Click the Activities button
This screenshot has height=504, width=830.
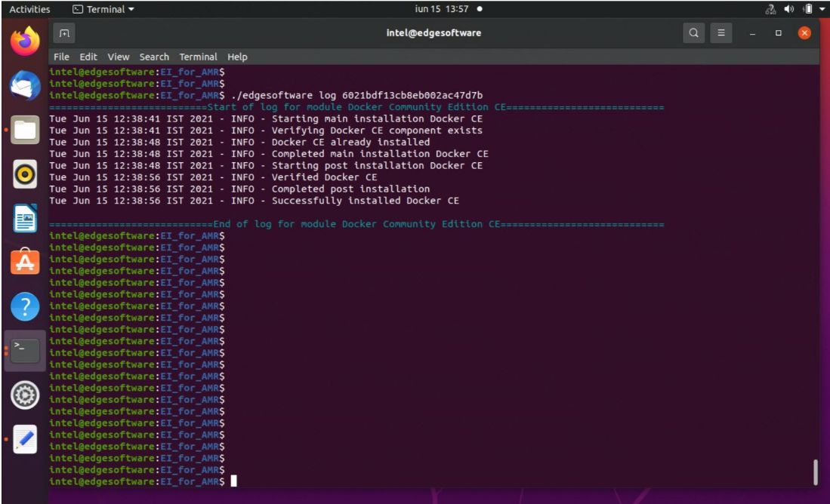pyautogui.click(x=29, y=9)
